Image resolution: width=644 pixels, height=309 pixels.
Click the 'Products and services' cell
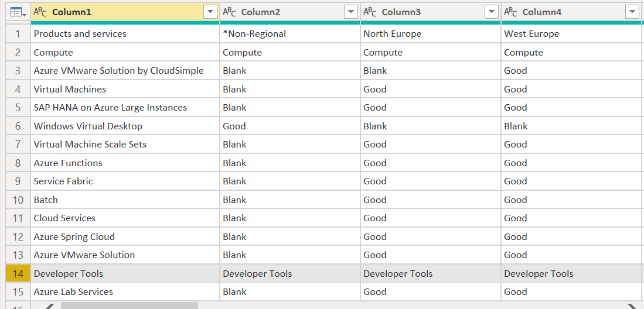125,33
